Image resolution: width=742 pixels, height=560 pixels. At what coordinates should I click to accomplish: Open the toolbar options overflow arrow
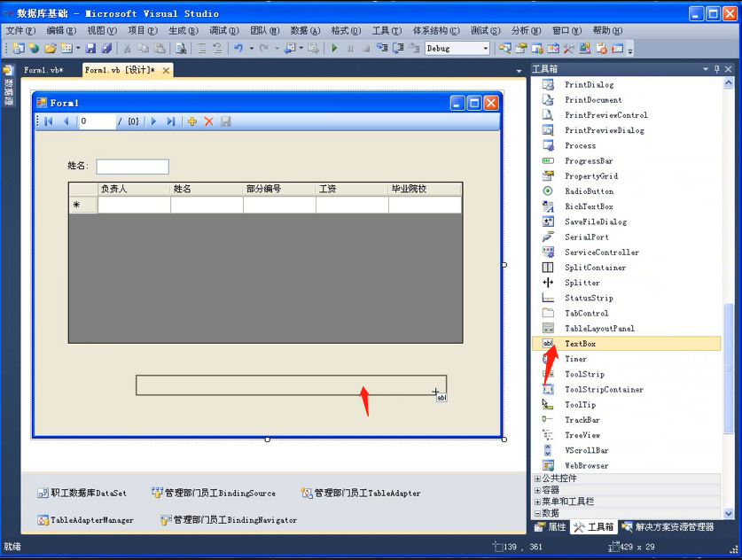[630, 50]
